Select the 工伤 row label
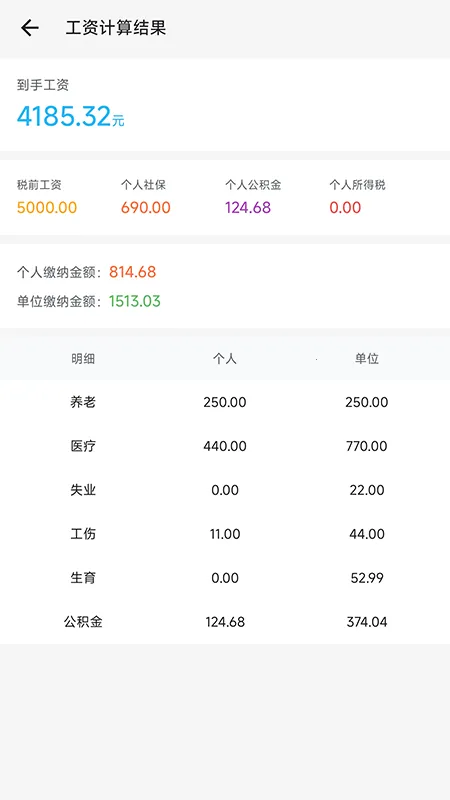 (x=83, y=534)
